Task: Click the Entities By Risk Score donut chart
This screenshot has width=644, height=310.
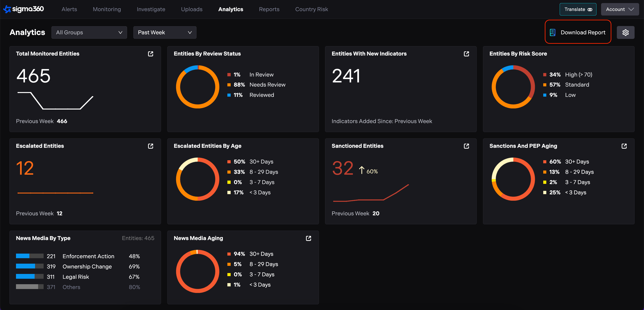Action: click(513, 87)
